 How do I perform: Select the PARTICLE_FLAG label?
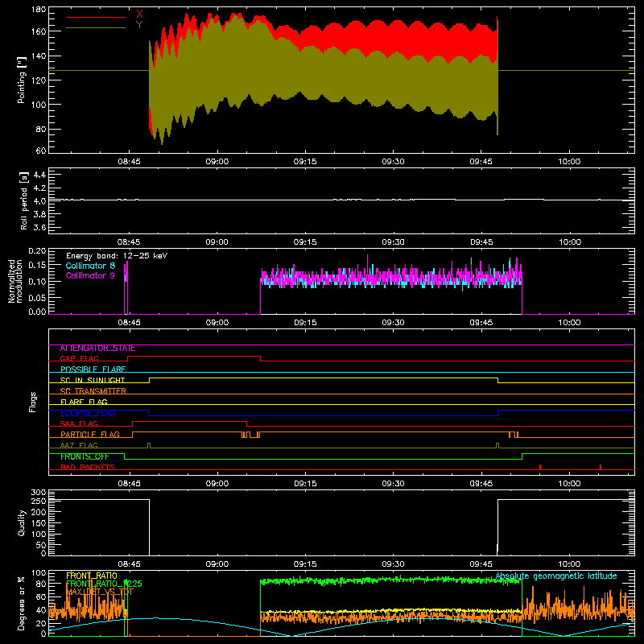tap(90, 435)
